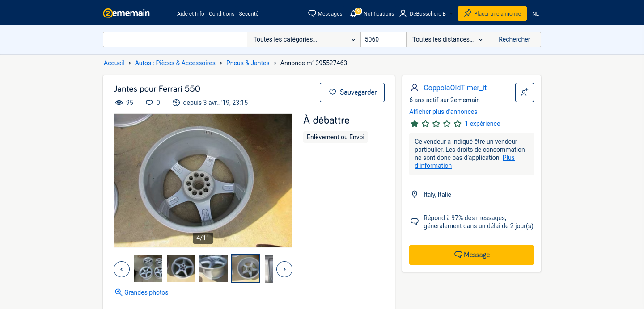The image size is (644, 309).
Task: Show previous thumbnails with left arrow
Action: (x=122, y=269)
